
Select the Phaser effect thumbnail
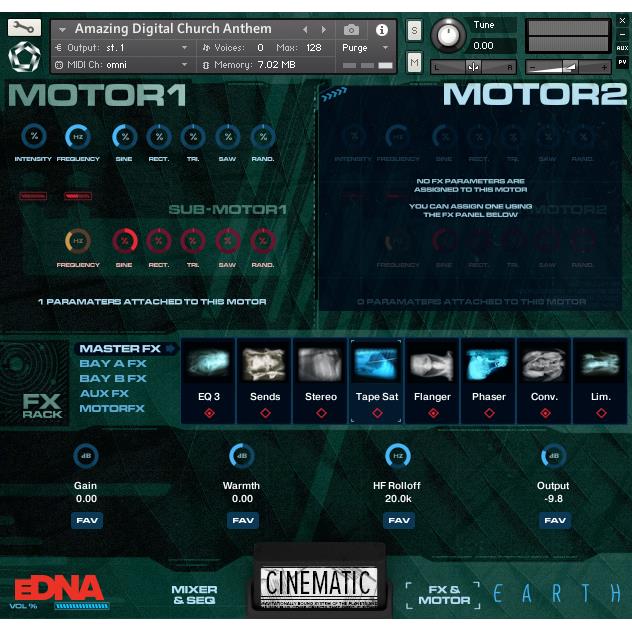pos(489,364)
